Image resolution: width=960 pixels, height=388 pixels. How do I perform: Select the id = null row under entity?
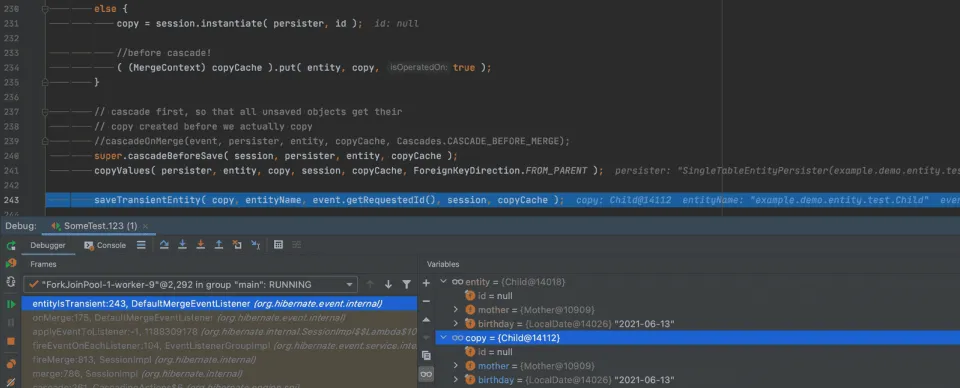pos(697,296)
